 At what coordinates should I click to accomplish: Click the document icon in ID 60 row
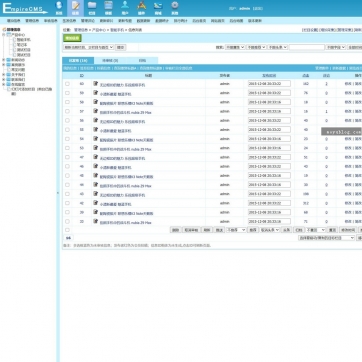pos(96,83)
